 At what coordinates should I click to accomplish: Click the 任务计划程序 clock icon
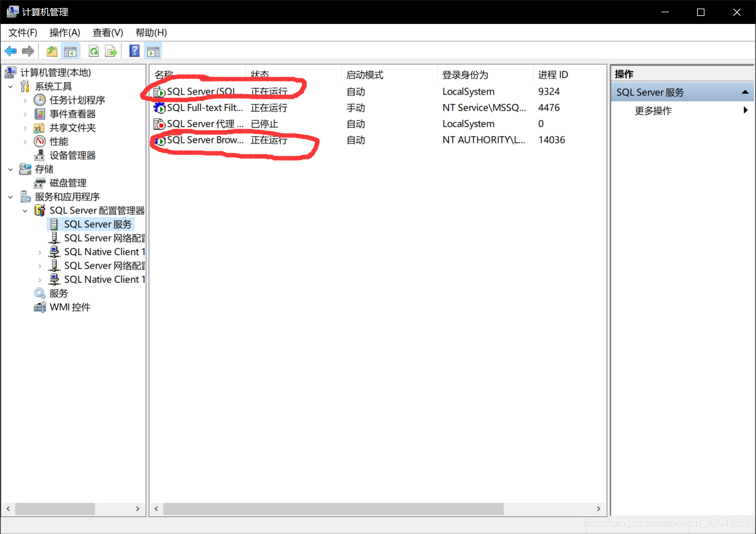click(39, 100)
